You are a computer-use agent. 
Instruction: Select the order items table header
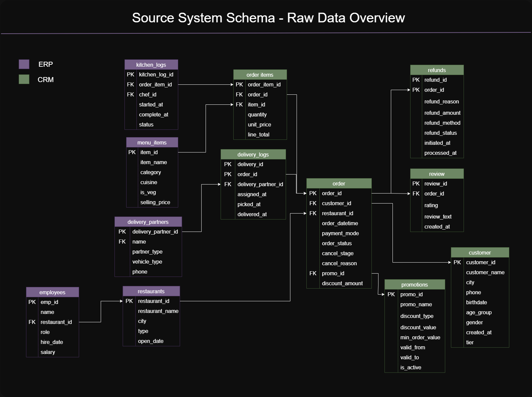260,75
